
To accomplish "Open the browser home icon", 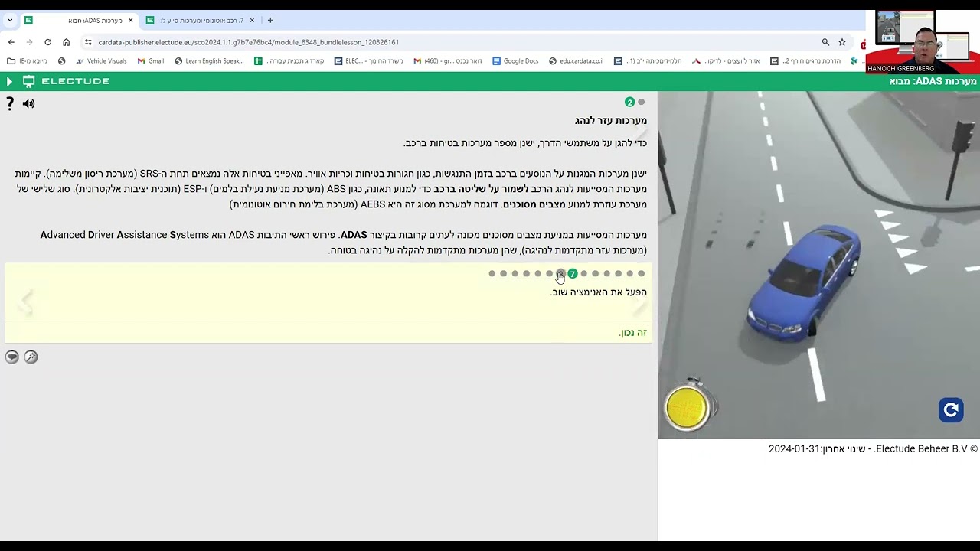I will click(x=66, y=42).
